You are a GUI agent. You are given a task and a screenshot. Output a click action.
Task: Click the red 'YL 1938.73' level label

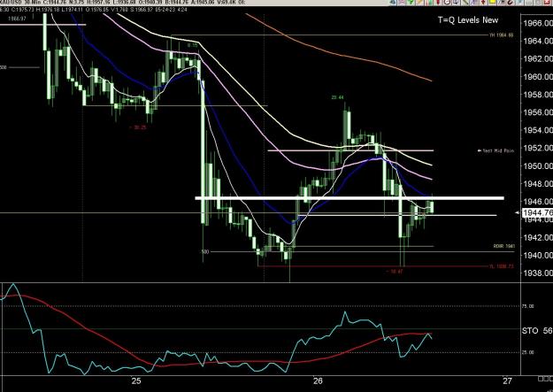(x=502, y=266)
